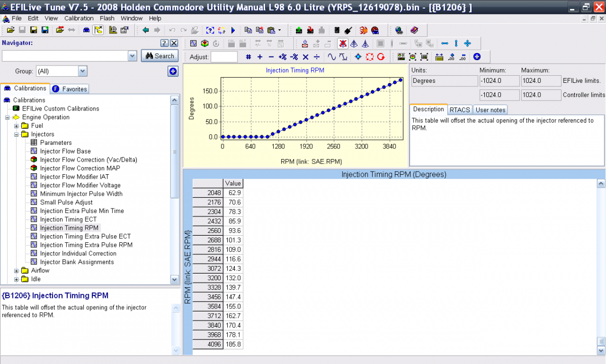Expand the Idle folder

click(17, 279)
